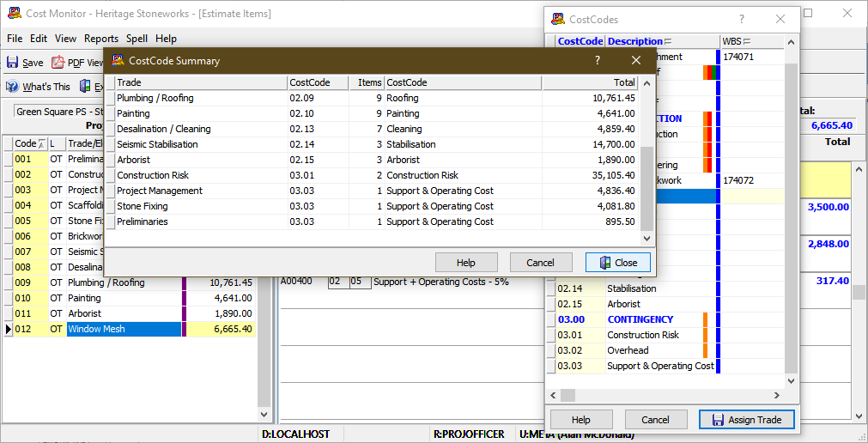Click the 3,500.00 amount on the right side
The width and height of the screenshot is (868, 443).
pos(829,207)
